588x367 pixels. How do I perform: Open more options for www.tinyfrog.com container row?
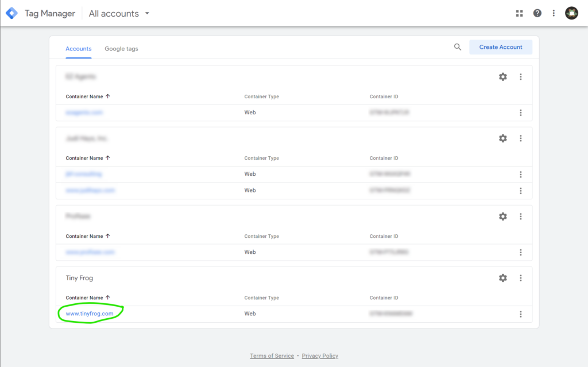(521, 314)
